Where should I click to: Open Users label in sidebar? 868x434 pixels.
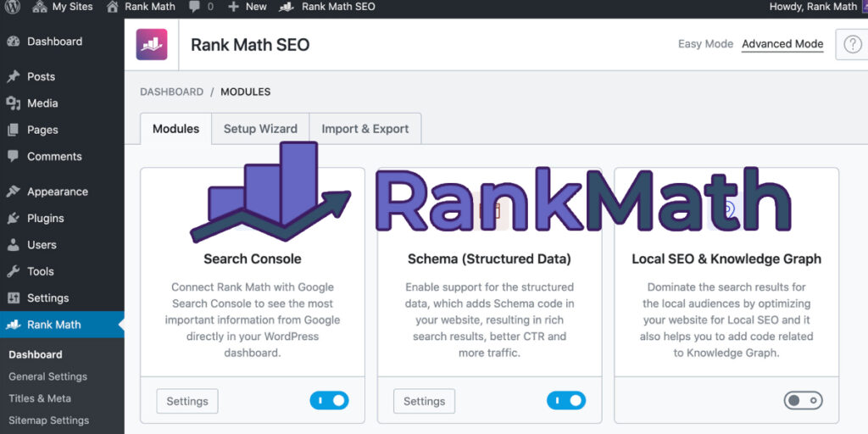pos(42,245)
